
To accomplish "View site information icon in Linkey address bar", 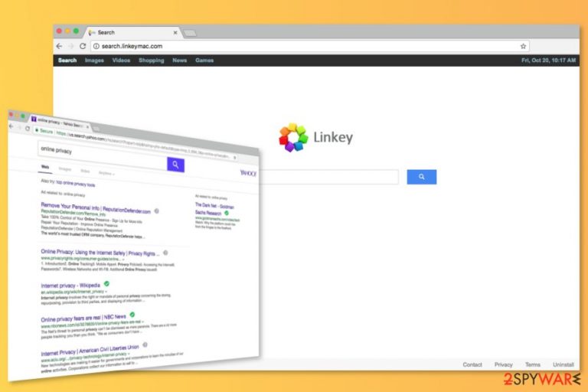I will (x=96, y=46).
